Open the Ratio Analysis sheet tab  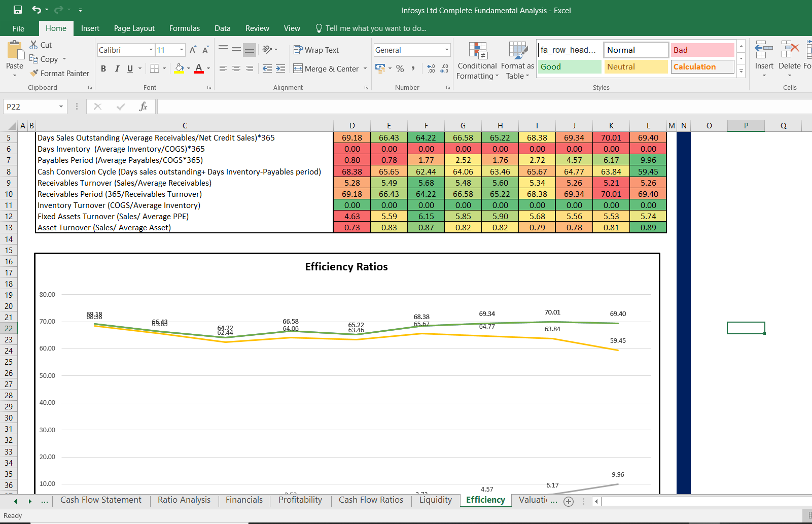tap(184, 500)
